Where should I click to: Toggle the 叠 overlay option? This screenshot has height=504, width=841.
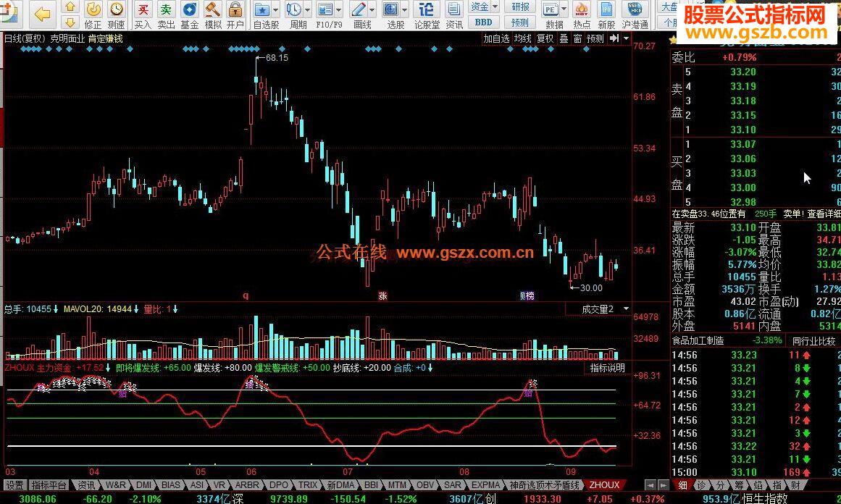pyautogui.click(x=564, y=38)
